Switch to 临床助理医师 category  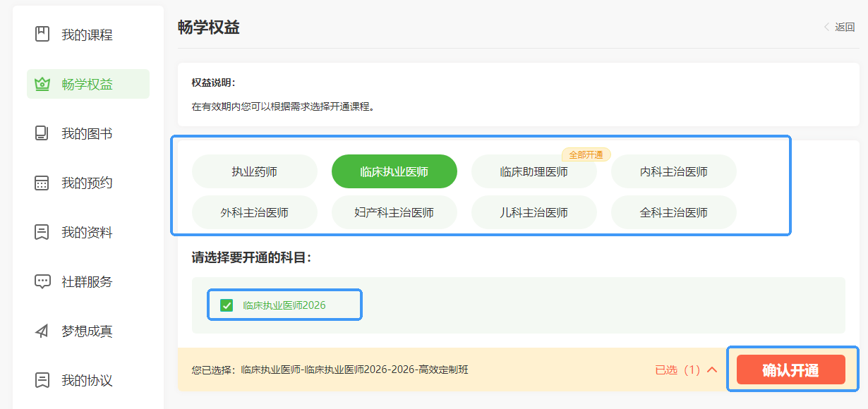pos(534,171)
